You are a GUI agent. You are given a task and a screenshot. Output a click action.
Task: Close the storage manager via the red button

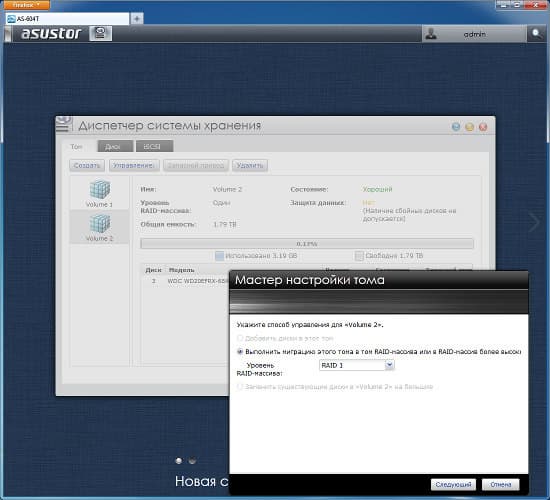coord(483,127)
